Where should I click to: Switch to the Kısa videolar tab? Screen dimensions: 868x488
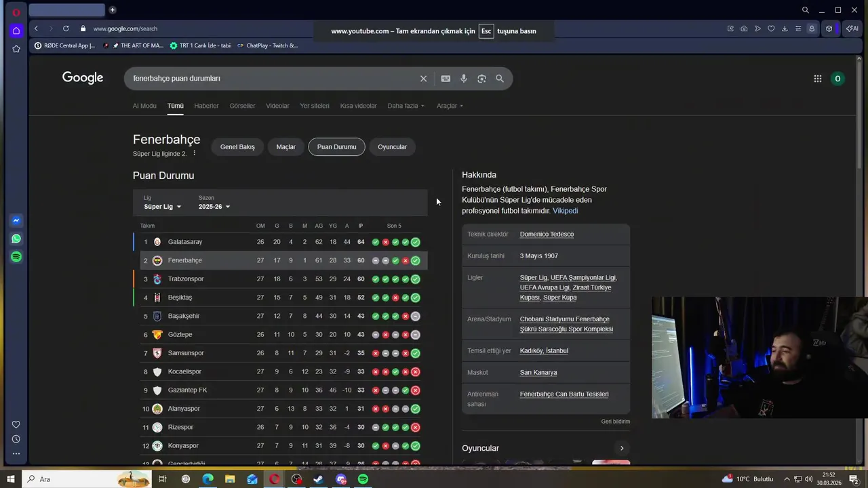coord(358,106)
